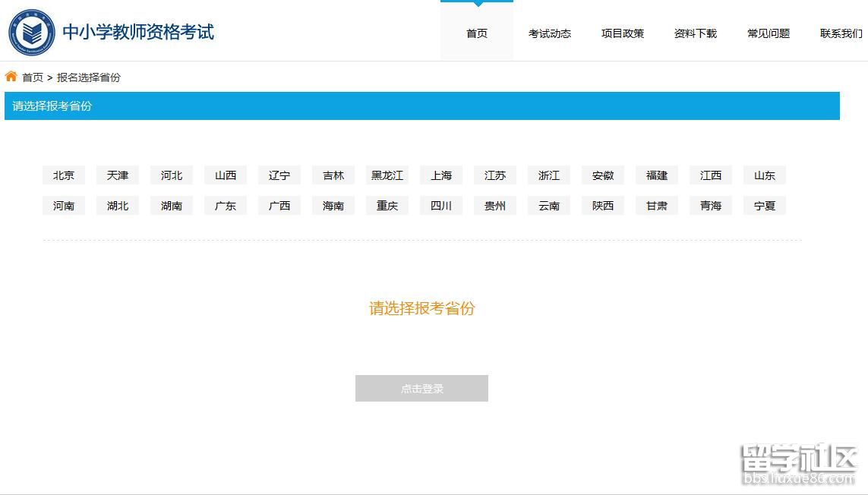
Task: Open the 联系我们 page
Action: point(840,33)
